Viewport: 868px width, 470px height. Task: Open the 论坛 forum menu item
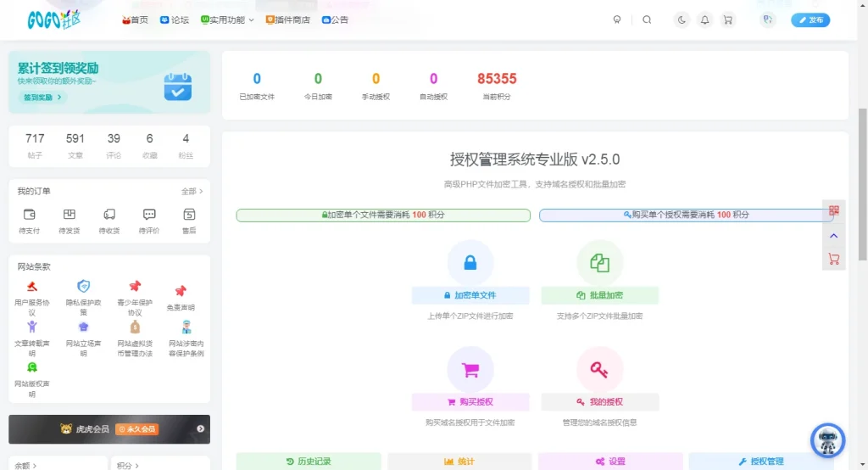tap(175, 20)
